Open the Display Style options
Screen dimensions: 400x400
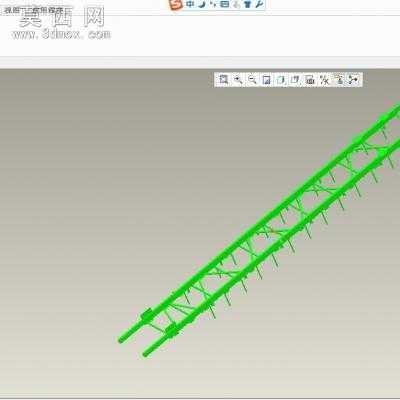click(x=281, y=79)
